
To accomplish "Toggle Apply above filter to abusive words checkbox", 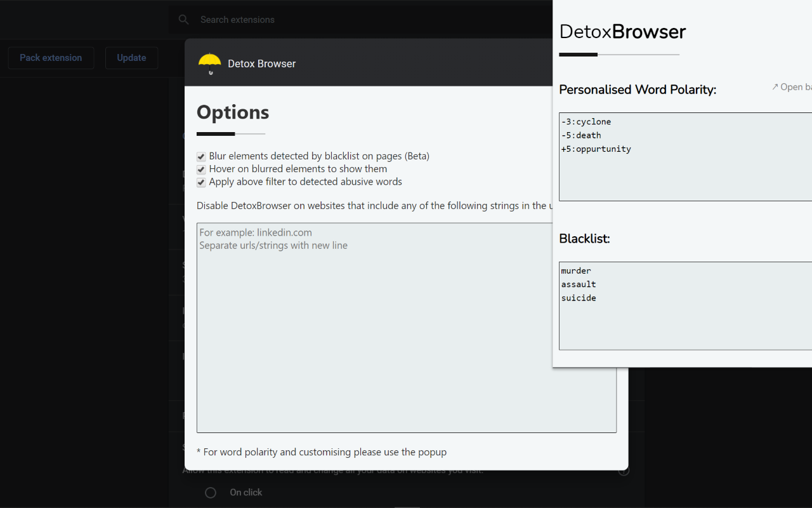I will 201,182.
